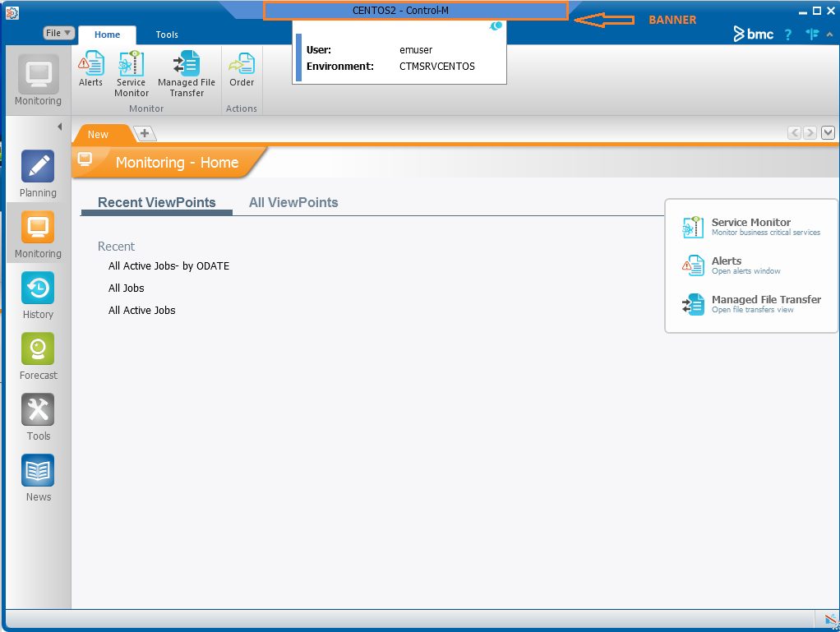Switch to All ViewPoints tab
The height and width of the screenshot is (632, 840).
tap(293, 202)
